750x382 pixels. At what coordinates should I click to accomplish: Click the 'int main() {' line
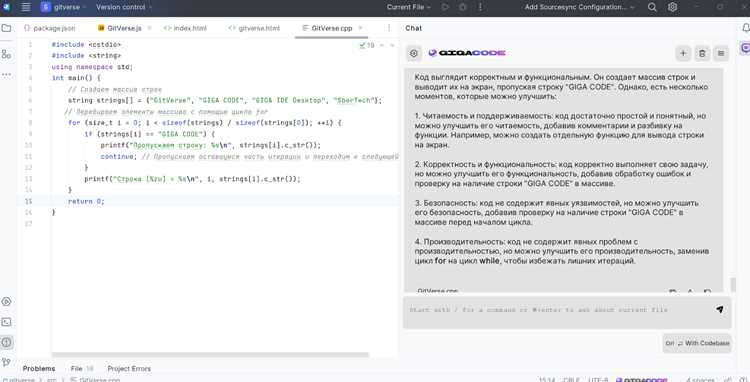pyautogui.click(x=76, y=78)
